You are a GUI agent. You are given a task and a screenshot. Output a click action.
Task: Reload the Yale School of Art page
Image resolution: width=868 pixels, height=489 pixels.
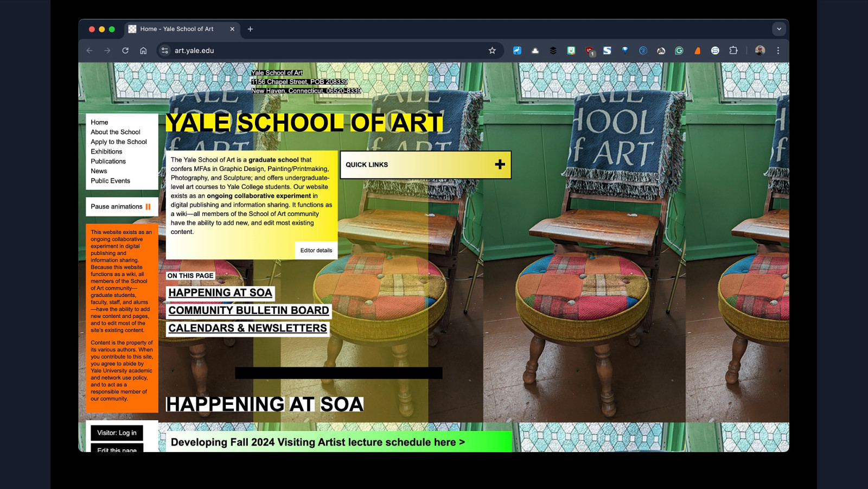click(x=125, y=50)
